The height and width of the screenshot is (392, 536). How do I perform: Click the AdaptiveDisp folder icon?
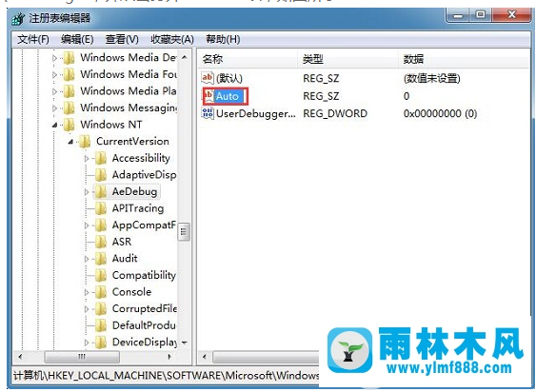point(101,175)
